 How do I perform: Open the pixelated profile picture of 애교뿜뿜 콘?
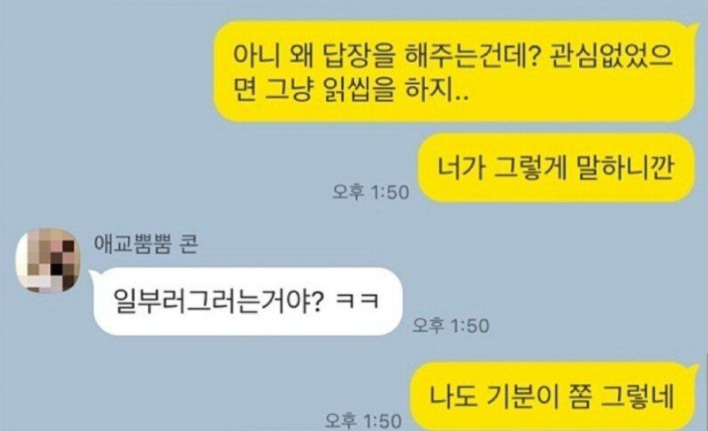point(48,260)
